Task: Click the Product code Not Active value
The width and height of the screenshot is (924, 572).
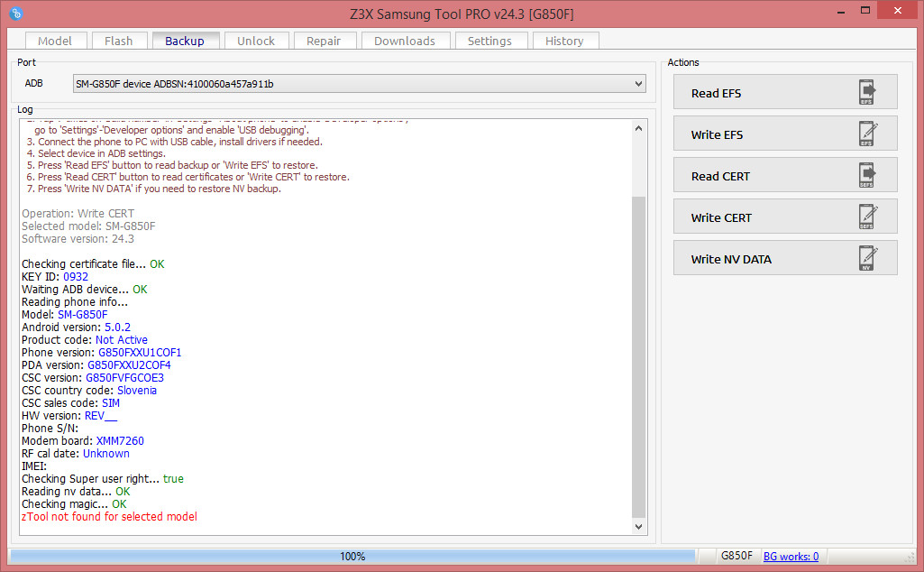Action: pos(122,339)
